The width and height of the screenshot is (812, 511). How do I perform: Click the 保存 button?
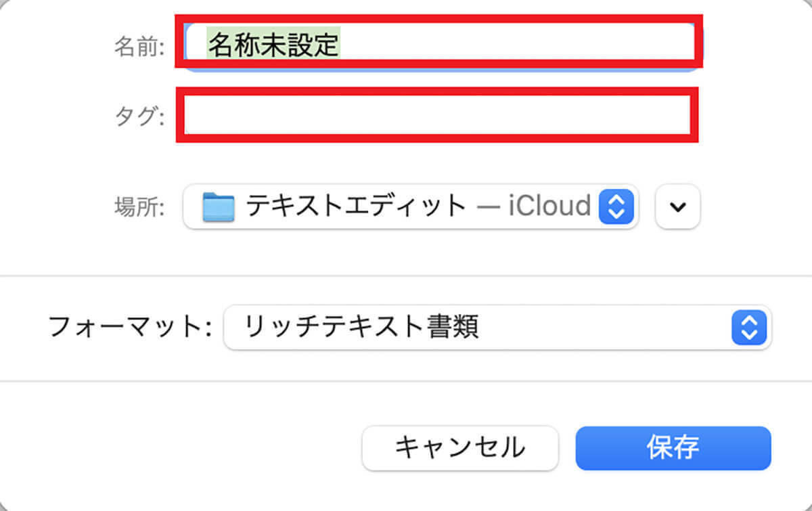pos(673,447)
